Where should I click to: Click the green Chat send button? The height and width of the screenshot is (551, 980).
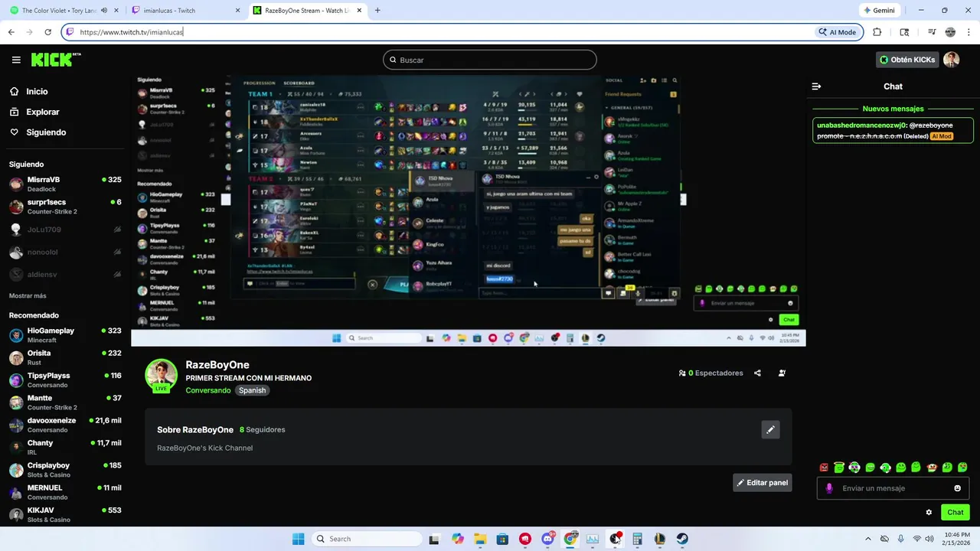[x=955, y=513]
